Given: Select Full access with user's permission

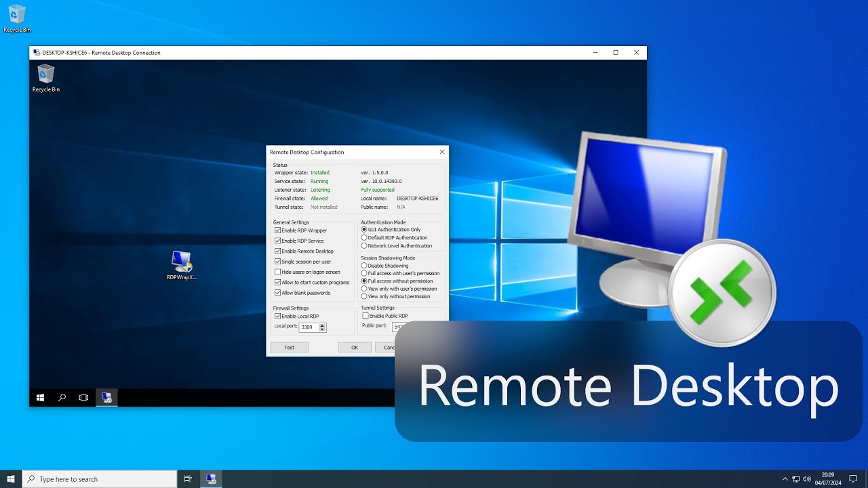Looking at the screenshot, I should point(364,273).
